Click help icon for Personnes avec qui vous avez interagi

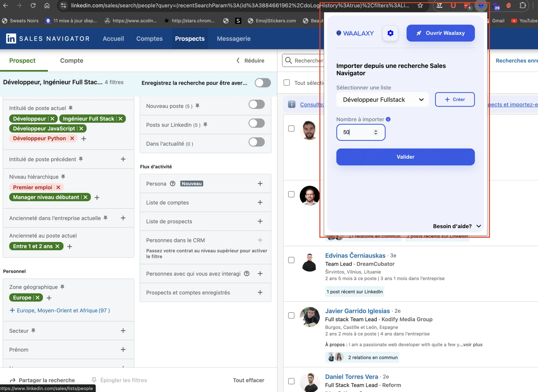point(247,274)
